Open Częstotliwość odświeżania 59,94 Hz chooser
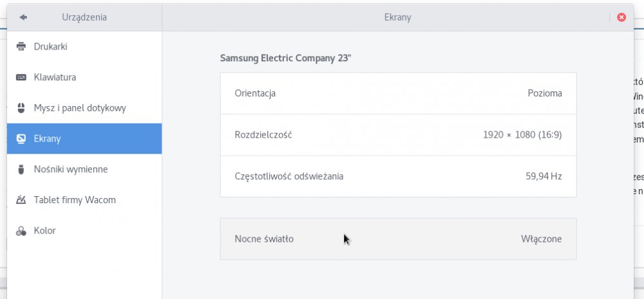Screen dimensions: 644x299 click(398, 176)
